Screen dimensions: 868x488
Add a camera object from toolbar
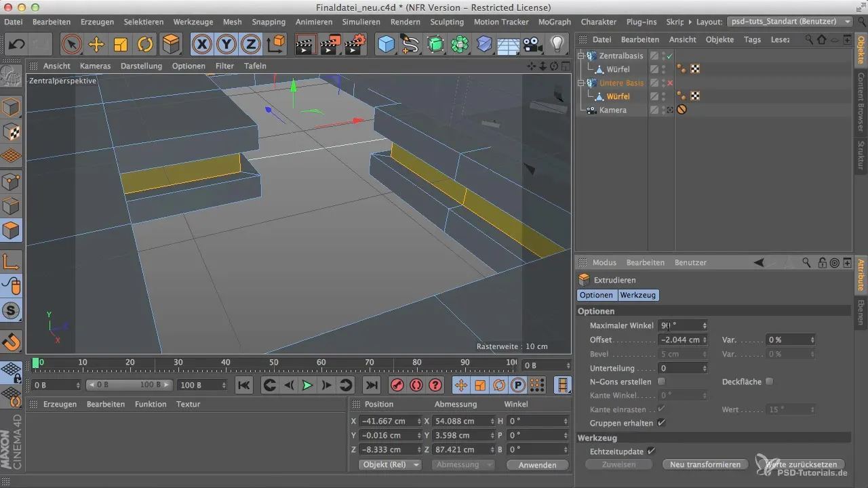pos(533,45)
